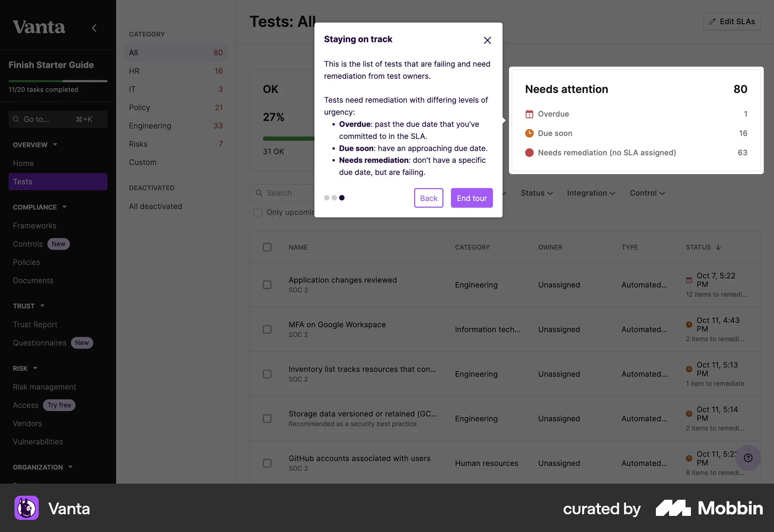Collapse the sidebar using the chevron arrow
The image size is (774, 532).
(x=94, y=28)
